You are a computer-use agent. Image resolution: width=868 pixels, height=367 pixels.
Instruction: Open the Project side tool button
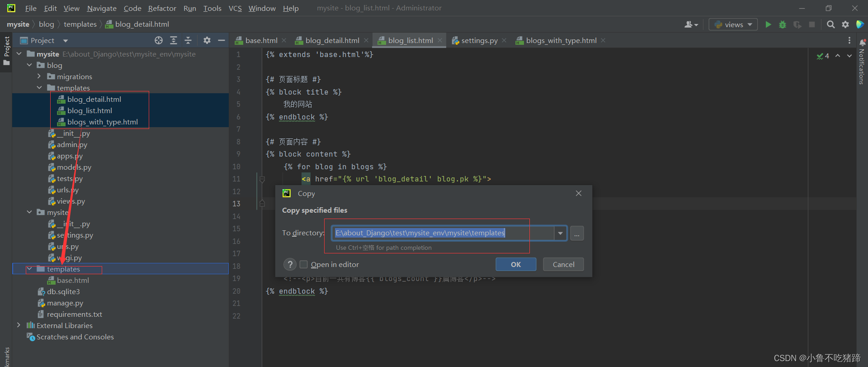tap(6, 51)
